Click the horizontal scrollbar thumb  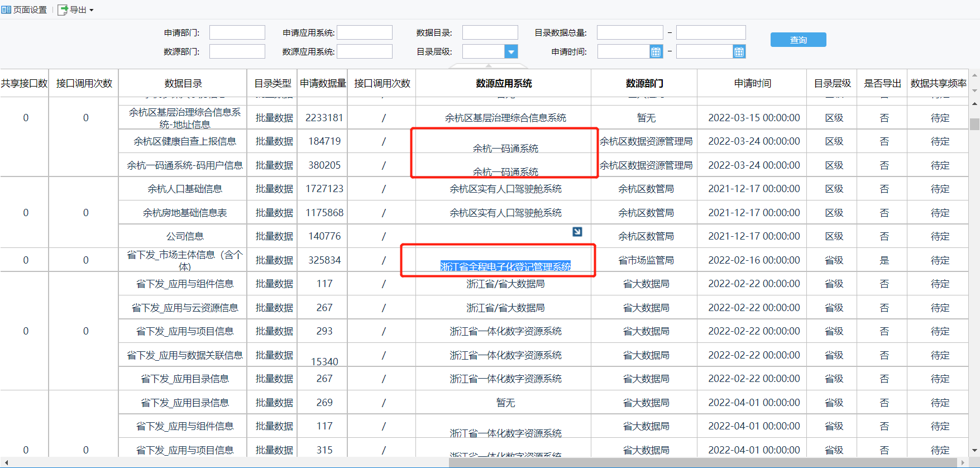pos(702,462)
